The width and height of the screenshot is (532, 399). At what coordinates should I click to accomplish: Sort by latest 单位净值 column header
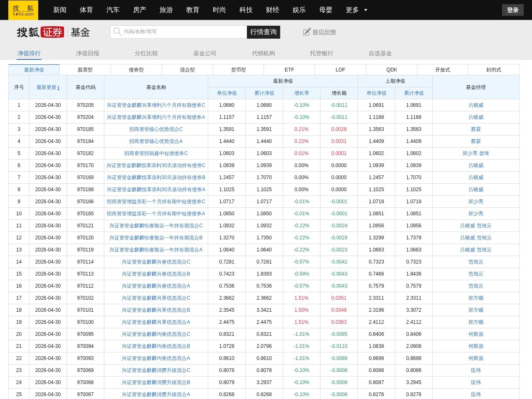(x=227, y=93)
